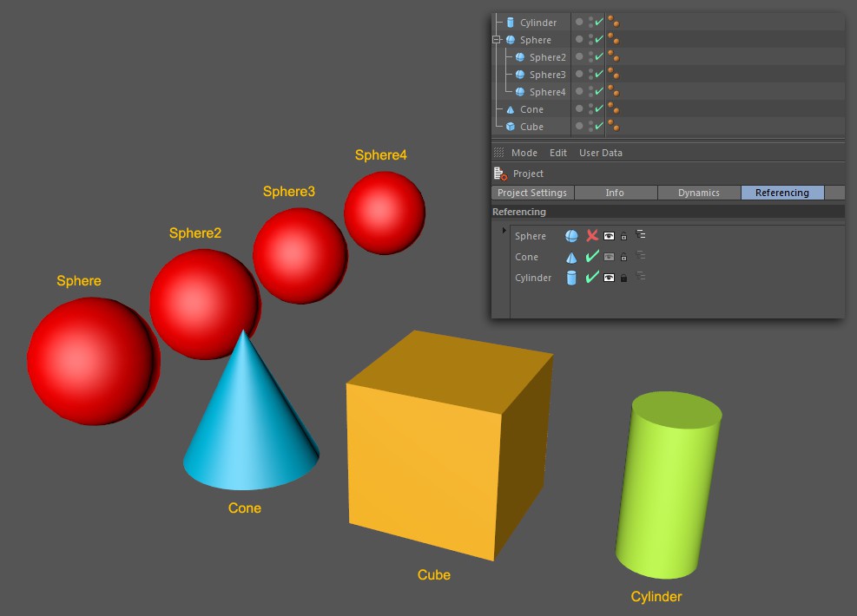Click the lock icon in Cylinder referencing row
The height and width of the screenshot is (616, 857).
pyautogui.click(x=623, y=279)
